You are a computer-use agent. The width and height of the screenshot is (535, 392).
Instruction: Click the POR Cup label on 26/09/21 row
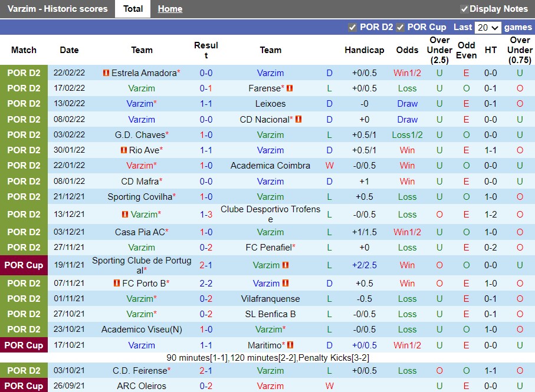coord(24,386)
